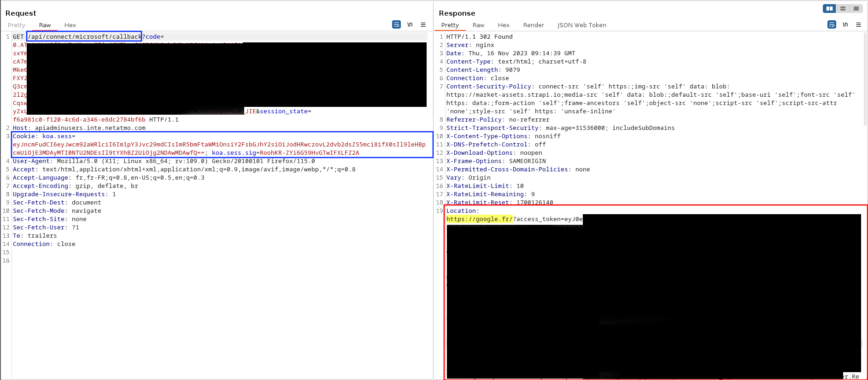This screenshot has width=868, height=380.
Task: Switch Response view to Raw tab
Action: point(478,25)
